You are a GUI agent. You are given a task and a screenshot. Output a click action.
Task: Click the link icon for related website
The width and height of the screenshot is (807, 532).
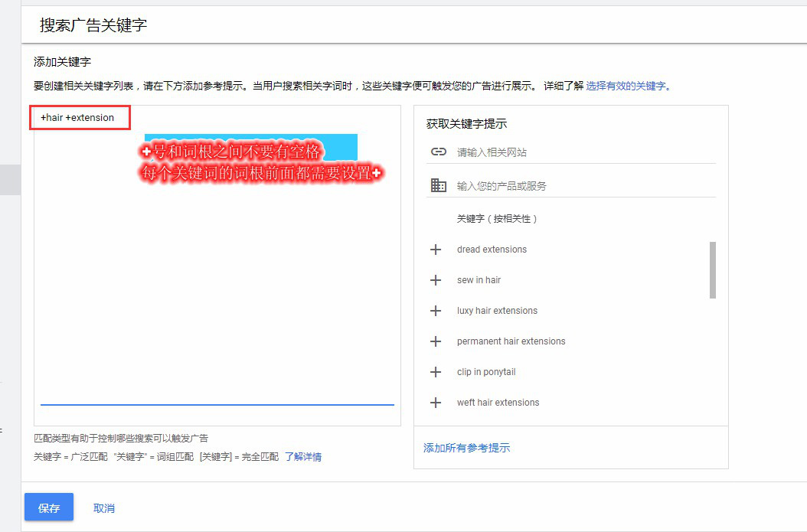coord(438,152)
